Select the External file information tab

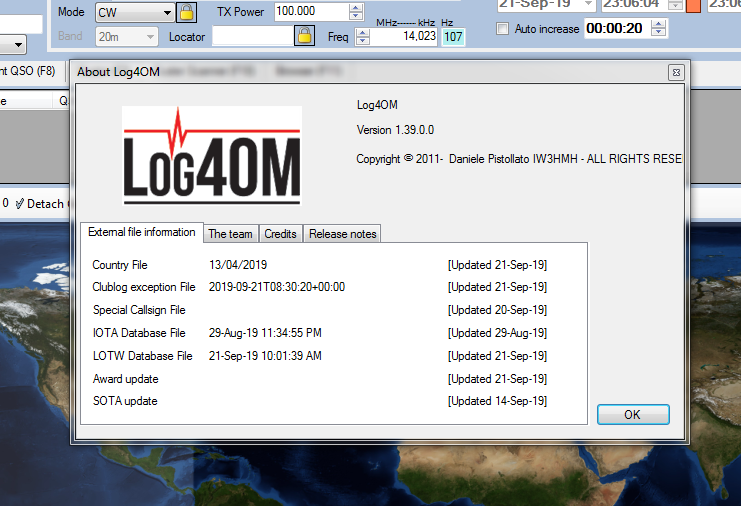point(142,232)
